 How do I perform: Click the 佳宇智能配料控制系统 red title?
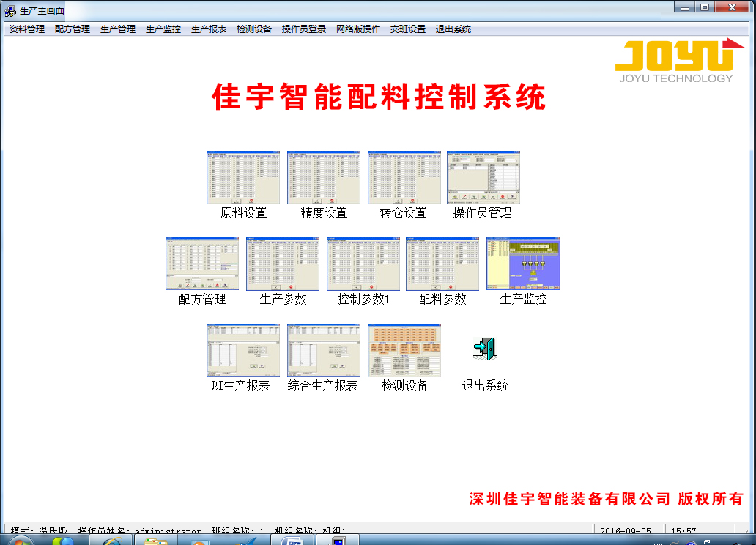[379, 97]
